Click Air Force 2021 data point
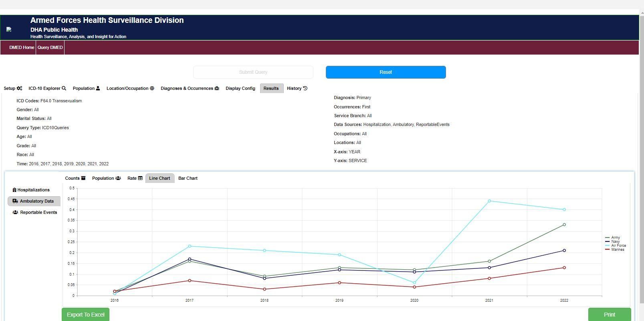Screen dimensions: 644x321 pos(489,201)
